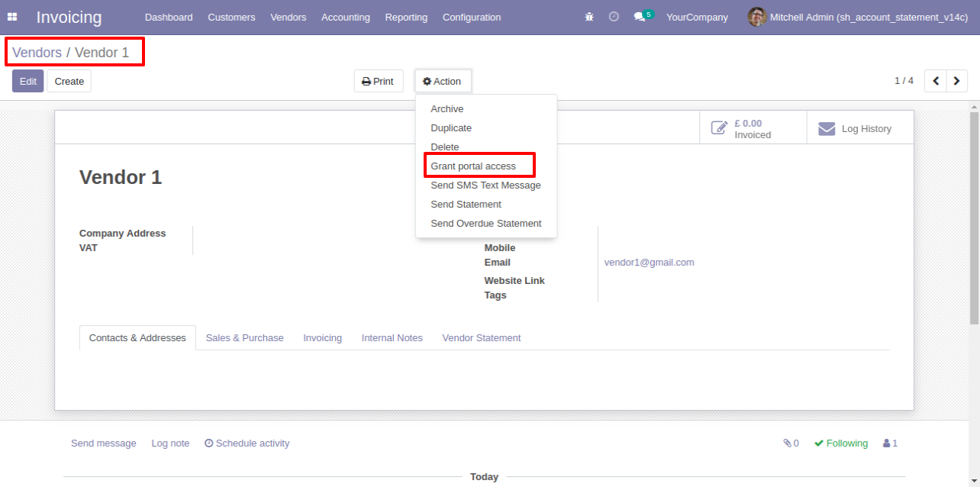Choose Send Overdue Statement from Action menu
The width and height of the screenshot is (980, 487).
(x=486, y=224)
